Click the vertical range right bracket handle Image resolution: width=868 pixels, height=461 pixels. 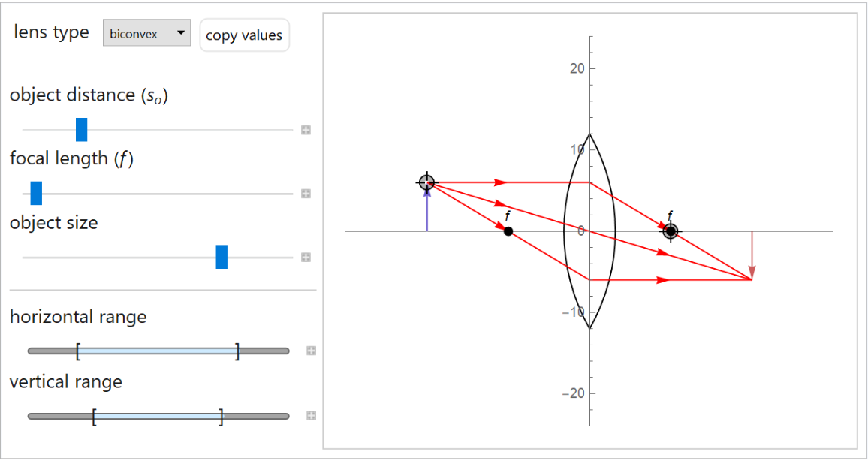[221, 416]
